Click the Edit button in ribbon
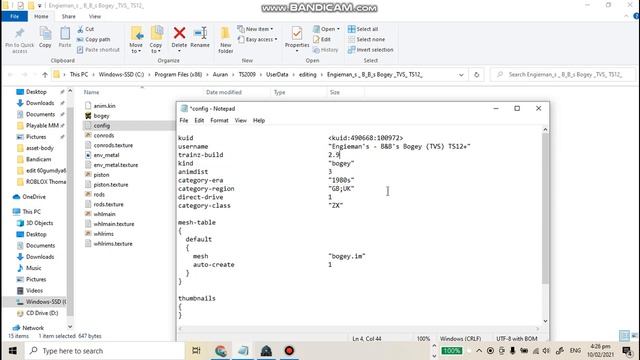 click(x=322, y=39)
